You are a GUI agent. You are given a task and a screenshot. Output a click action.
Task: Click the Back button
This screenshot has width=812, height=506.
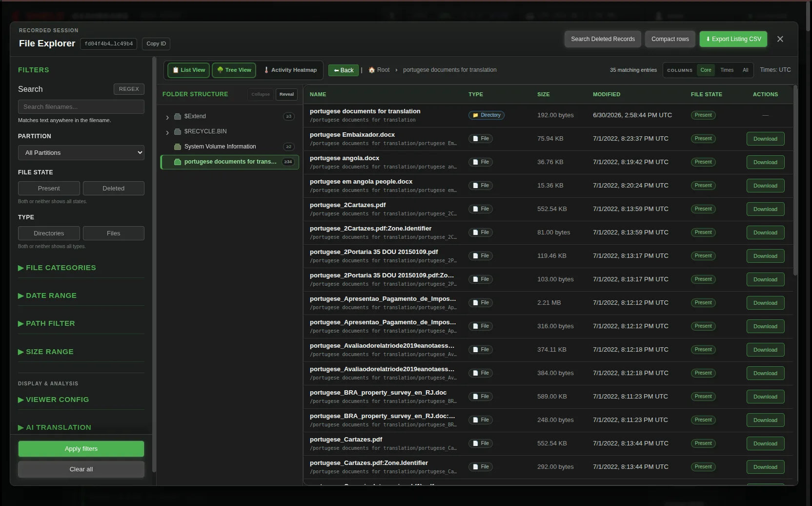[x=343, y=70]
